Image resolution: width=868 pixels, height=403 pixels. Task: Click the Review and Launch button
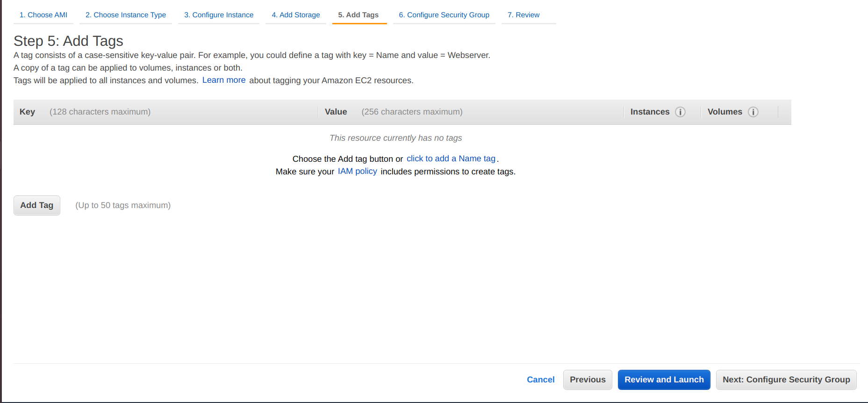[664, 380]
